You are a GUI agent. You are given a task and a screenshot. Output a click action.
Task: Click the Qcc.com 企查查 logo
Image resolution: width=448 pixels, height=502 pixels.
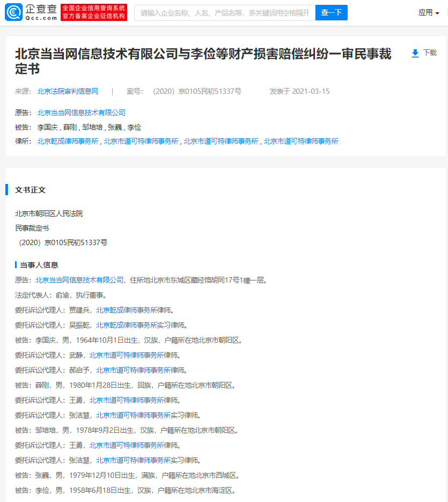31,12
